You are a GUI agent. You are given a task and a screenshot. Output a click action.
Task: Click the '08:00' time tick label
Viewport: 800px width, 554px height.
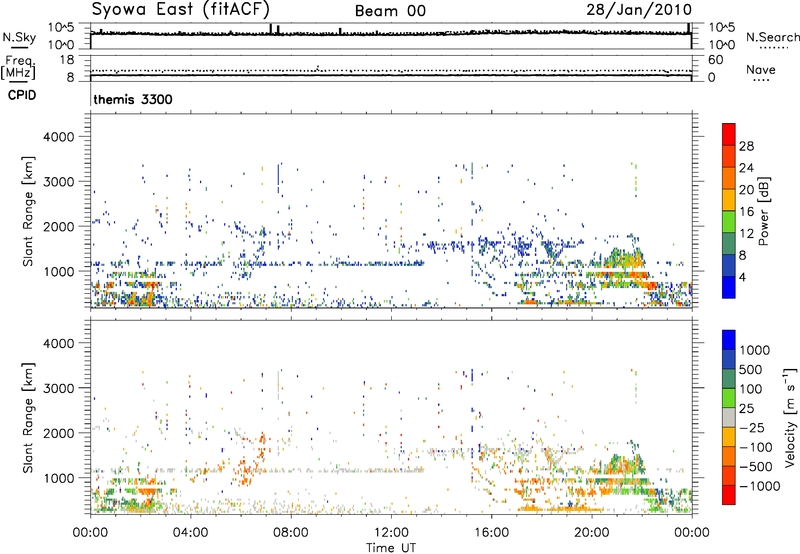[x=291, y=533]
